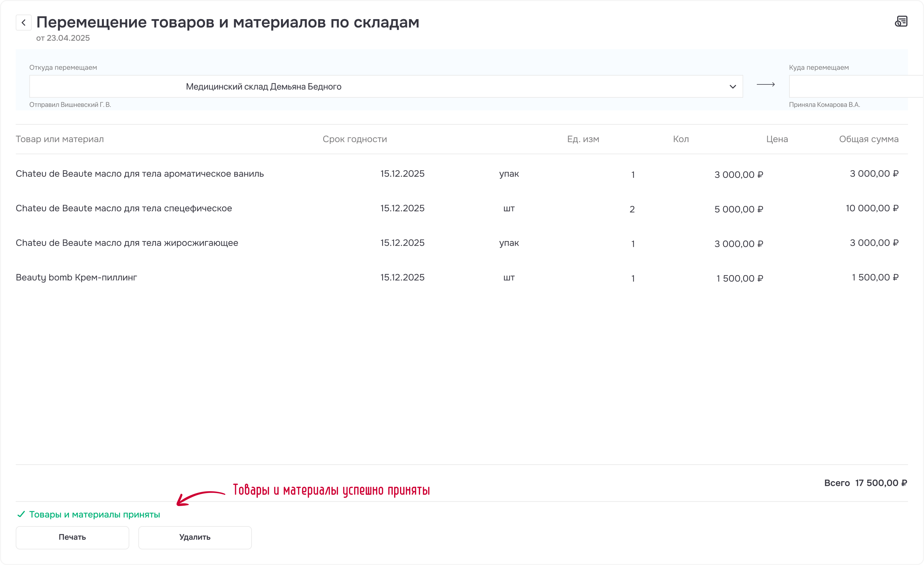Click expiry date in the ароматическое ваниль row
The height and width of the screenshot is (565, 924).
coord(402,174)
